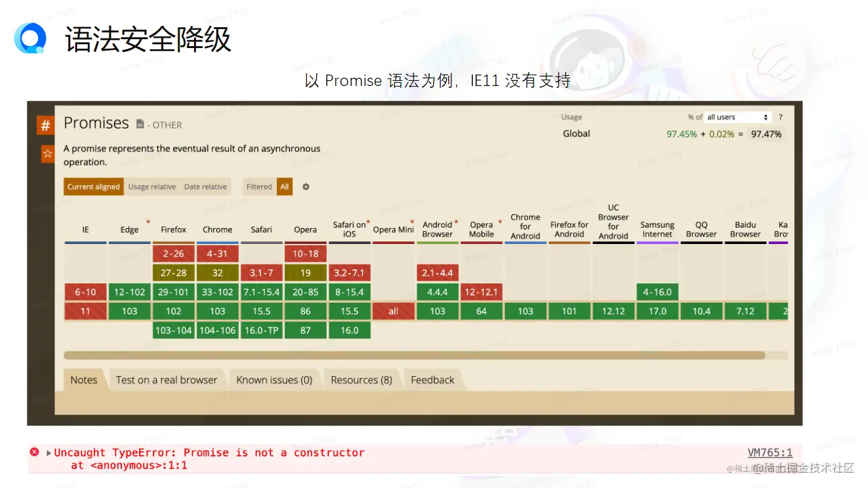Viewport: 868px width, 488px height.
Task: Click the Opera Mobile 12-12.1 cell
Action: (x=482, y=292)
